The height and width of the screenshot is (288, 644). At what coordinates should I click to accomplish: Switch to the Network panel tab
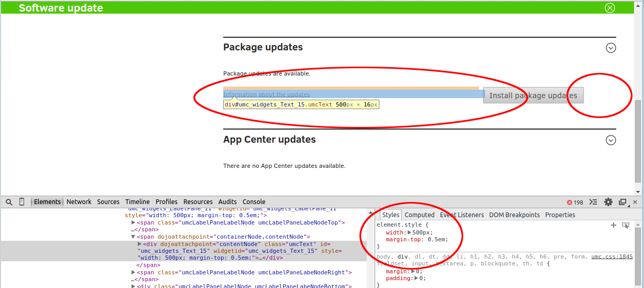(79, 202)
